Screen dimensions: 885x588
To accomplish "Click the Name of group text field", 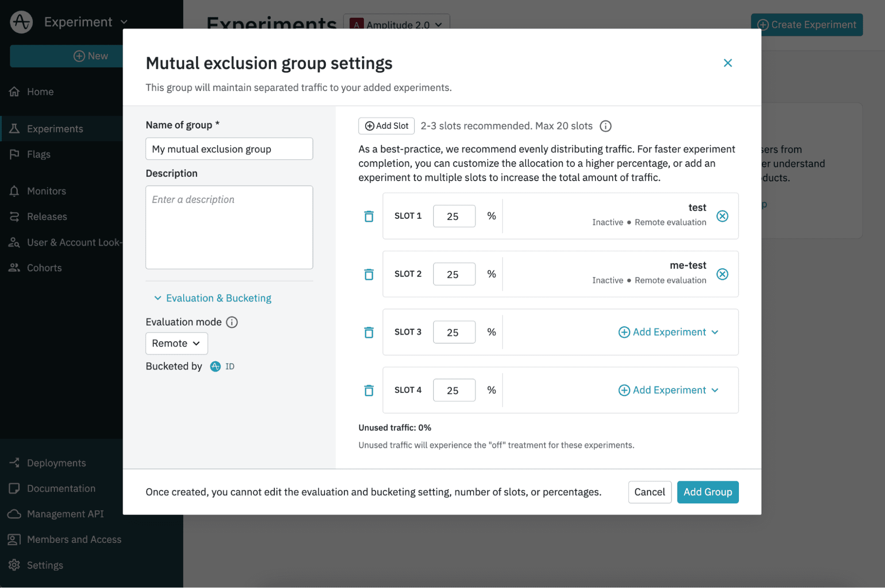I will pyautogui.click(x=229, y=149).
